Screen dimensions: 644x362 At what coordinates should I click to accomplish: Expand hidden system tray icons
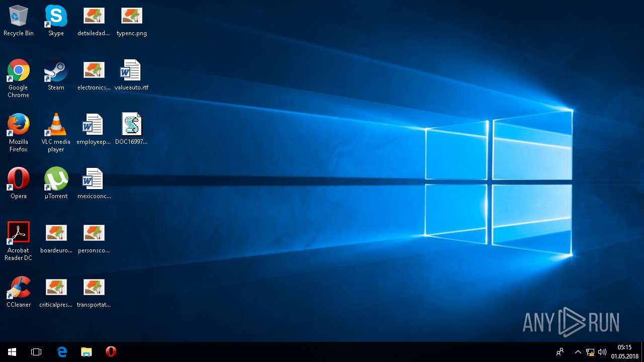(x=578, y=352)
